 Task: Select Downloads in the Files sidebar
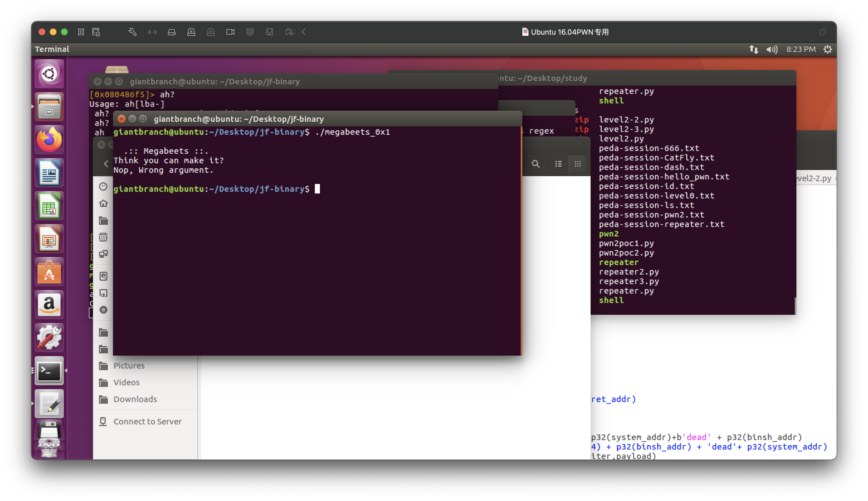click(135, 399)
